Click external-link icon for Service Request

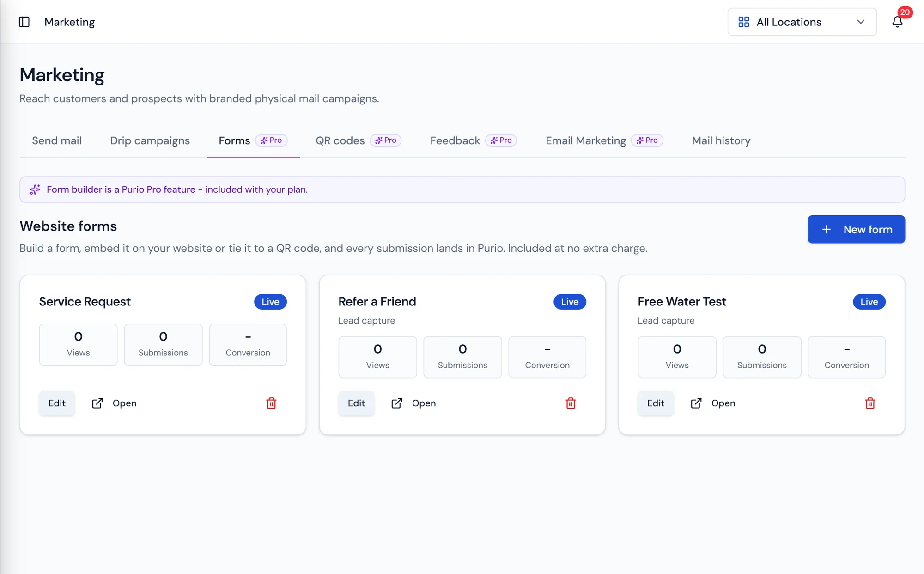coord(97,403)
